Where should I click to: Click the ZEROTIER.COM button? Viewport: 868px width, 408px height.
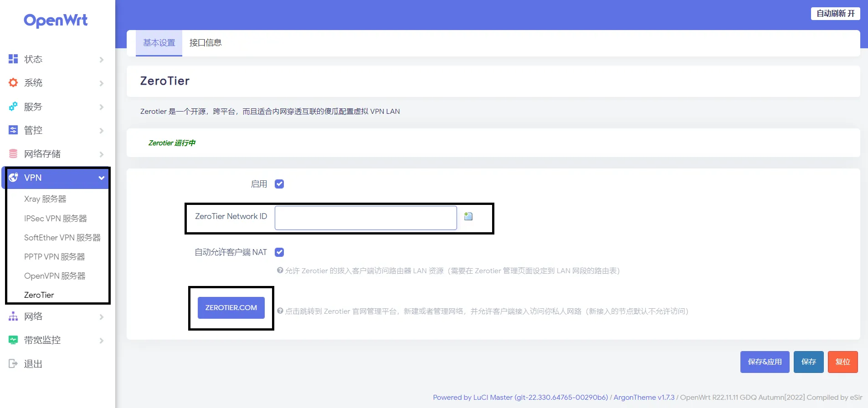click(x=231, y=308)
